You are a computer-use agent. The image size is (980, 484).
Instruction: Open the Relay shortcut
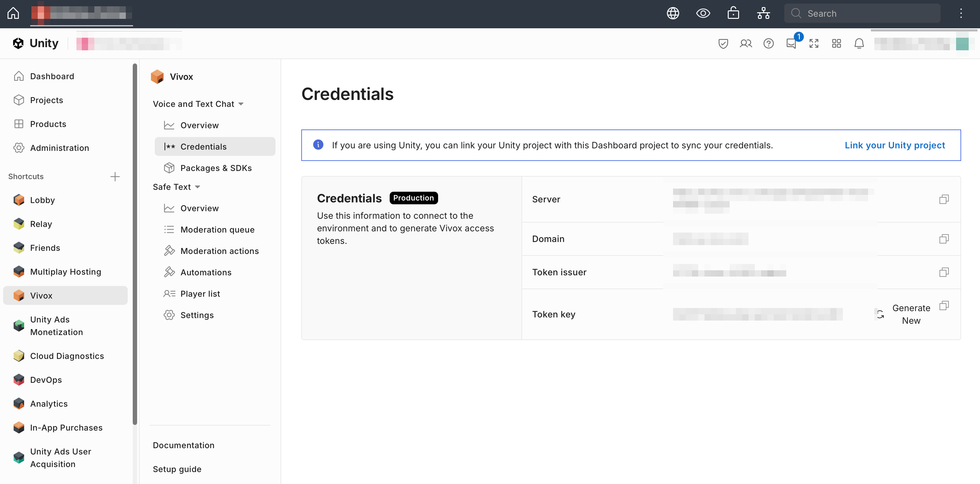point(41,224)
